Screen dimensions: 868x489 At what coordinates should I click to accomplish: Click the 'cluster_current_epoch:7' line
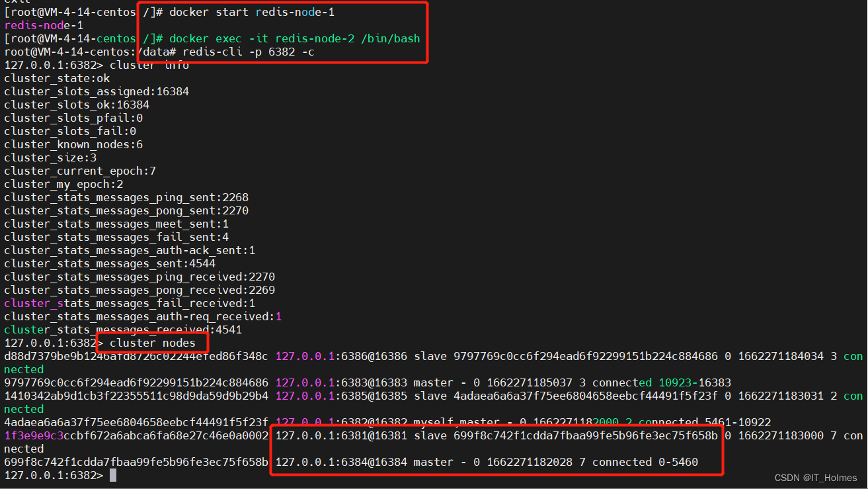[80, 171]
